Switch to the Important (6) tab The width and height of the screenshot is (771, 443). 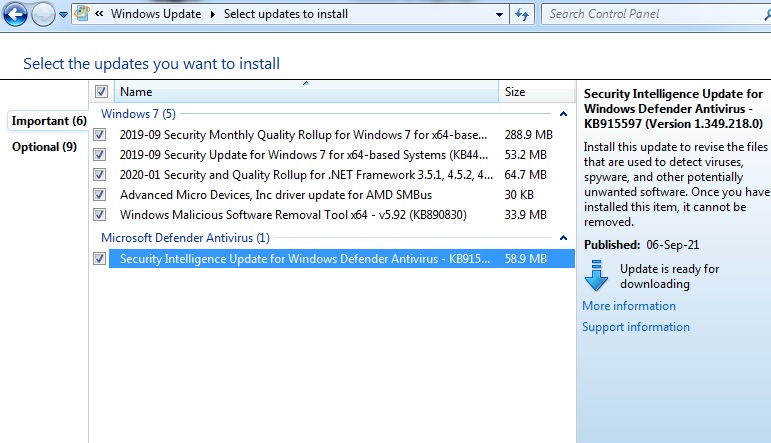[49, 121]
